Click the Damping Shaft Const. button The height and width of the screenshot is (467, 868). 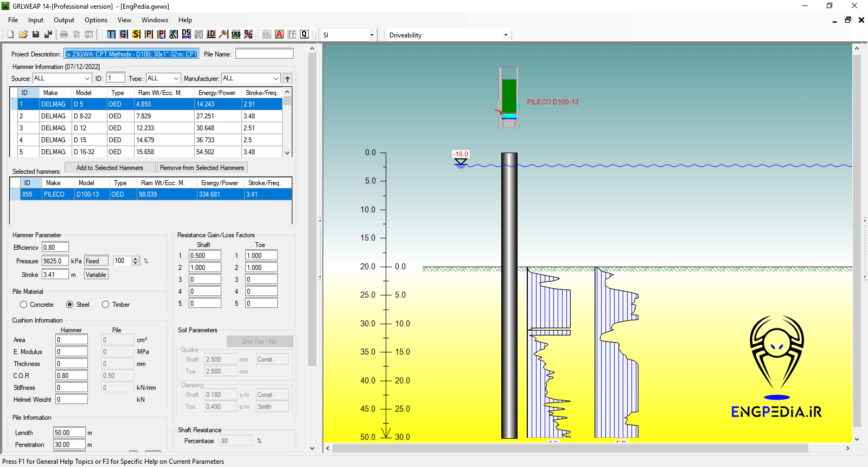pyautogui.click(x=272, y=395)
